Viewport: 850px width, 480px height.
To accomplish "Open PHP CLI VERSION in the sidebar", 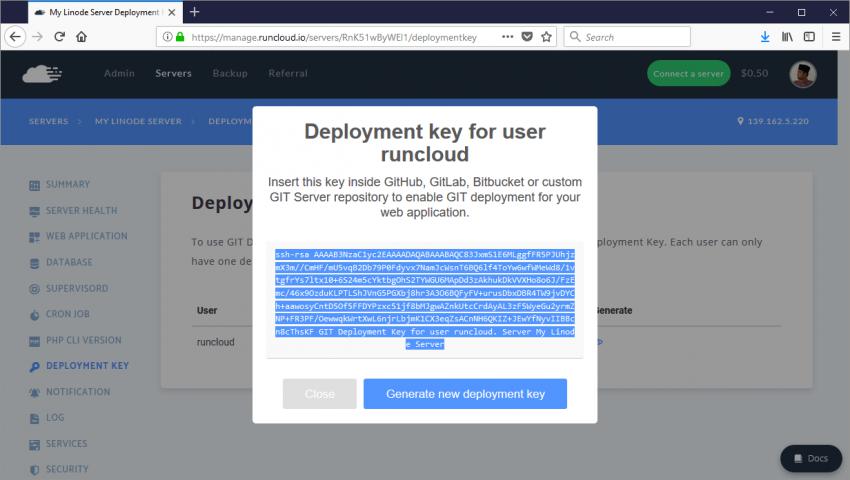I will 83,340.
